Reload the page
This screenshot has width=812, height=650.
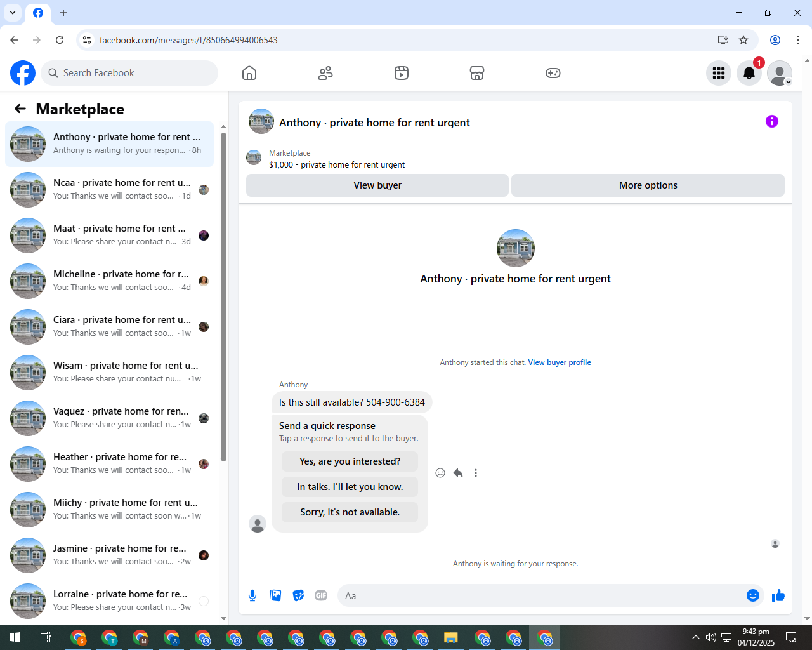60,40
